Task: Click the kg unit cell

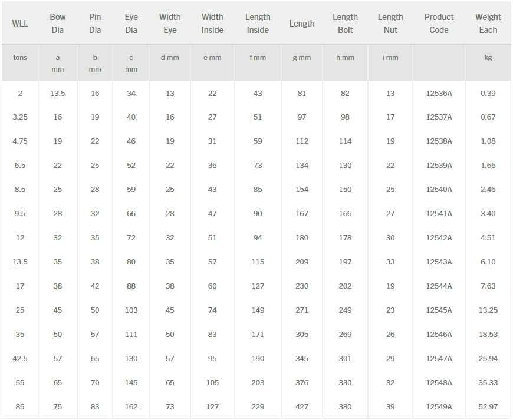Action: tap(488, 58)
